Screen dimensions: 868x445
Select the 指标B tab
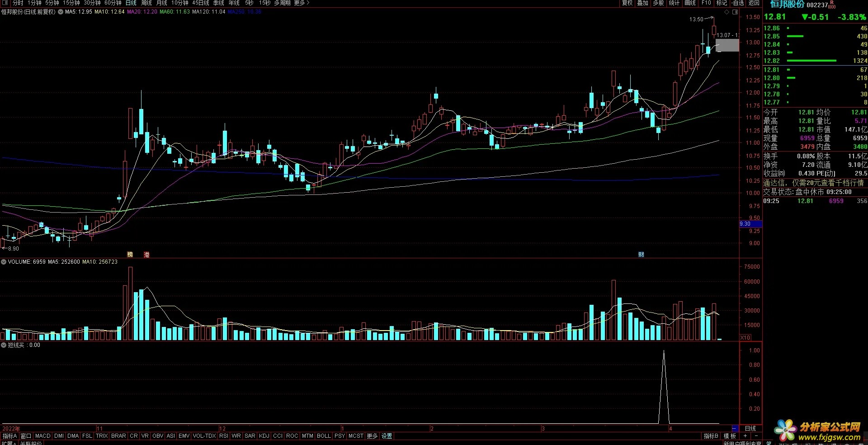[x=711, y=436]
